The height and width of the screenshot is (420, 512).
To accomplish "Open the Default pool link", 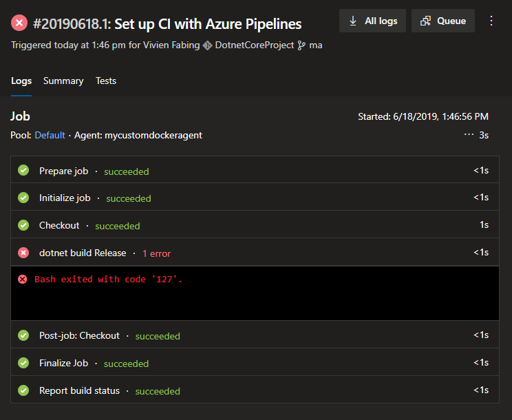I will 50,135.
